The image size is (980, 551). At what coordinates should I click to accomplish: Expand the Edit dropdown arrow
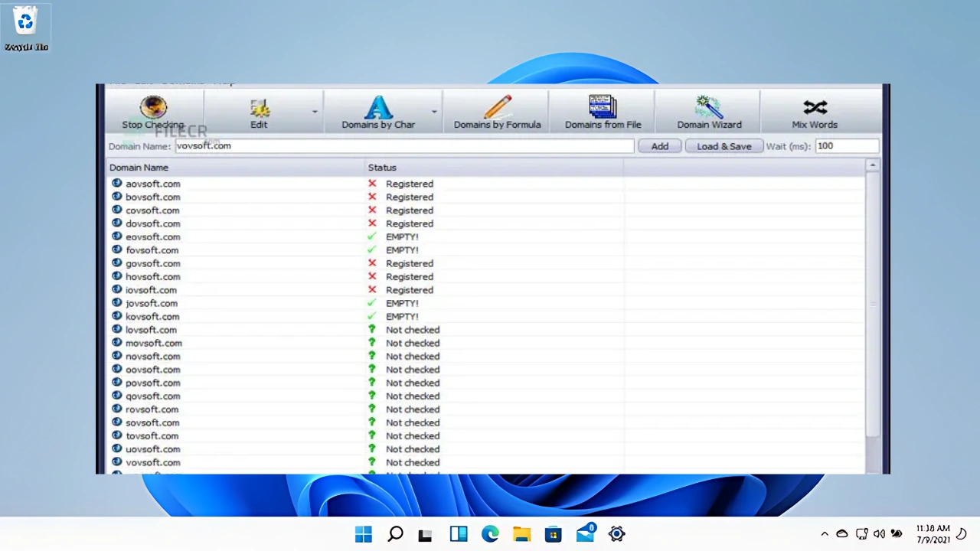(x=315, y=112)
